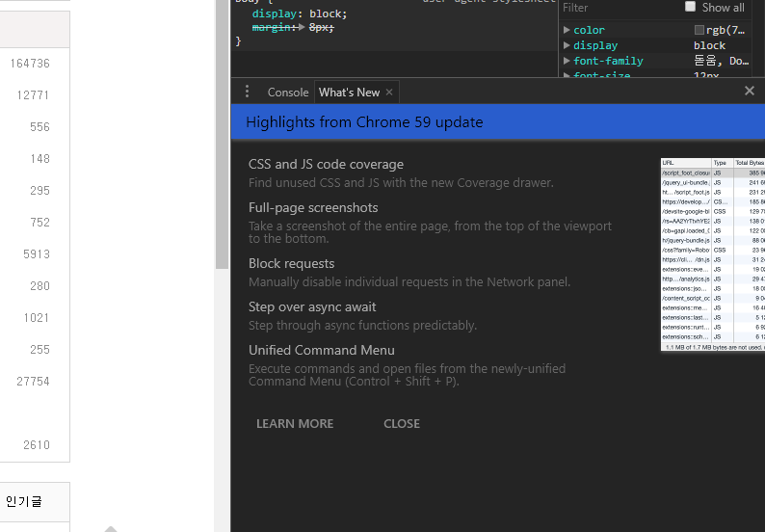Click the color swatch beside rgb value

click(699, 31)
